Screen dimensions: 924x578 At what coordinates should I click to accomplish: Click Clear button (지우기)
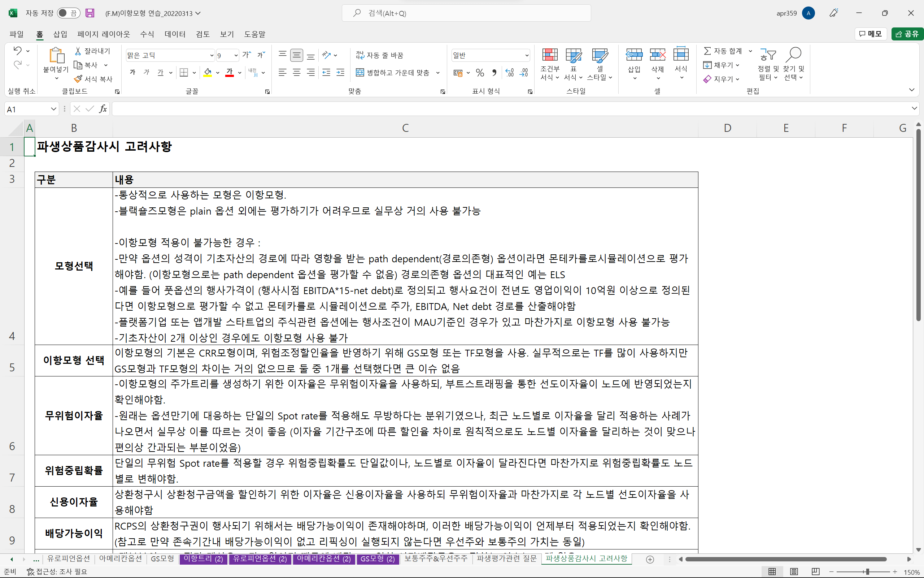(x=721, y=79)
